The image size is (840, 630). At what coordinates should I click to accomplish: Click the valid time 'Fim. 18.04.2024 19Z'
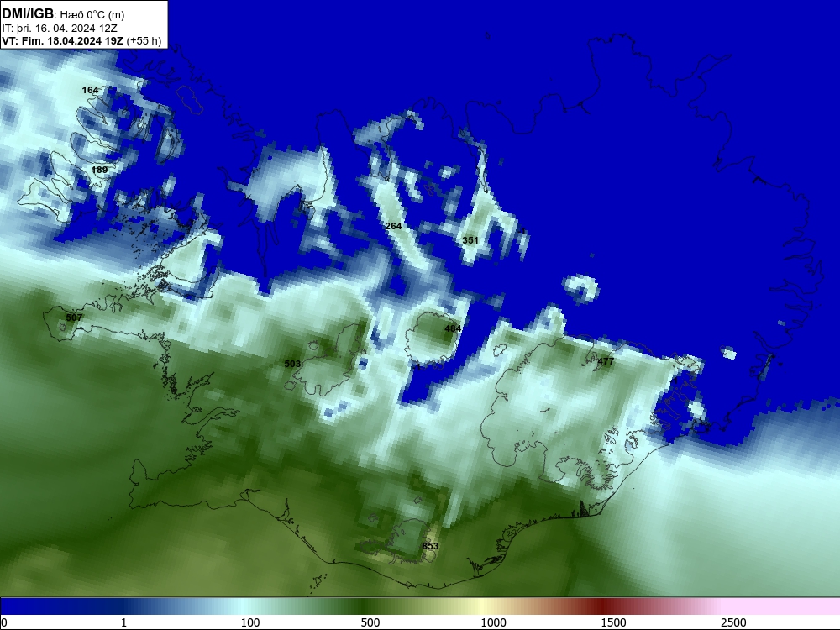[x=72, y=41]
